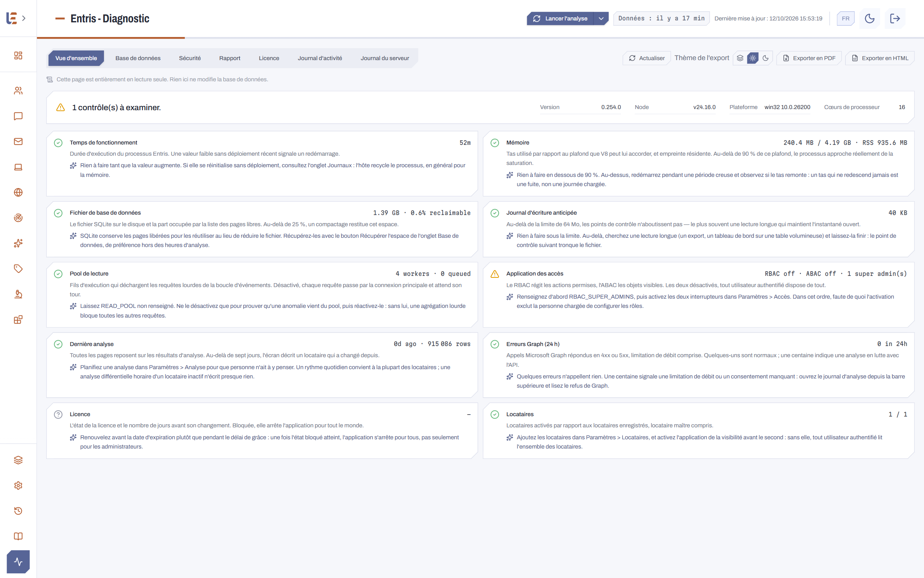The image size is (924, 578).
Task: Open the settings gear icon in sidebar
Action: (18, 486)
